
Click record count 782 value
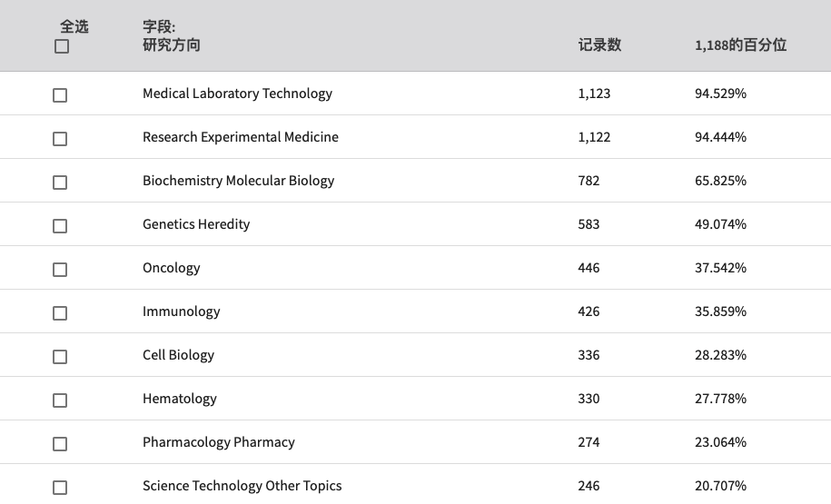(589, 181)
